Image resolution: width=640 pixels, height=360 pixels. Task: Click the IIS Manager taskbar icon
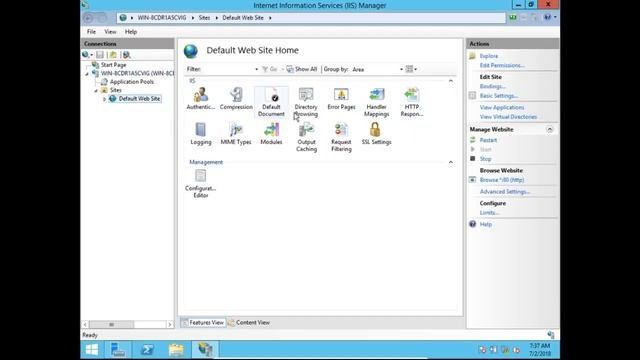pos(205,350)
